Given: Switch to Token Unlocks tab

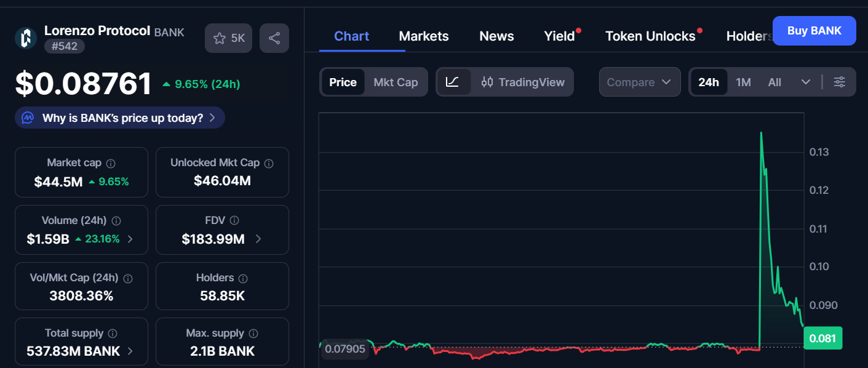Looking at the screenshot, I should 650,36.
